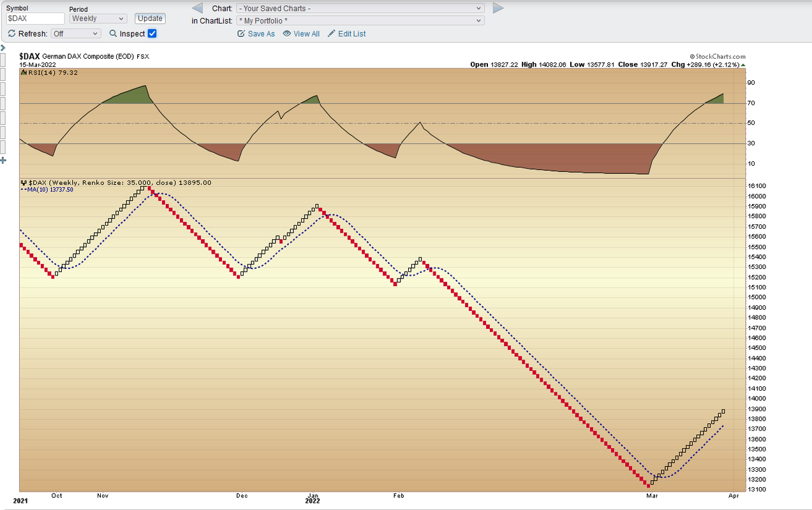Click the Update button
The height and width of the screenshot is (510, 812).
(151, 18)
